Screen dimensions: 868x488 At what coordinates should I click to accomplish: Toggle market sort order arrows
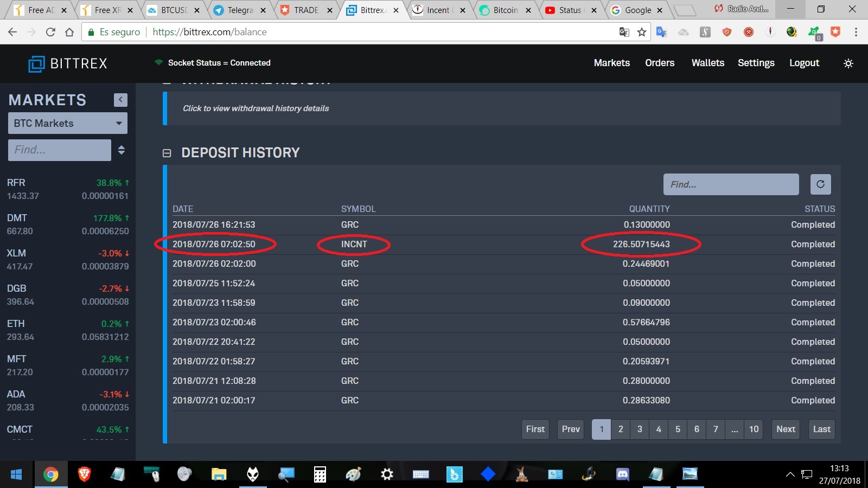coord(122,150)
